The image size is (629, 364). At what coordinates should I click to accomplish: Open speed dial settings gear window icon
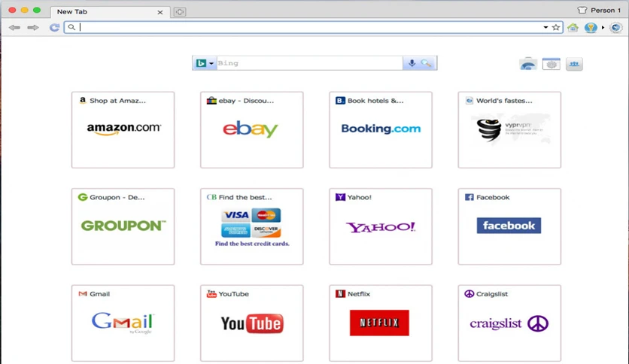click(552, 64)
